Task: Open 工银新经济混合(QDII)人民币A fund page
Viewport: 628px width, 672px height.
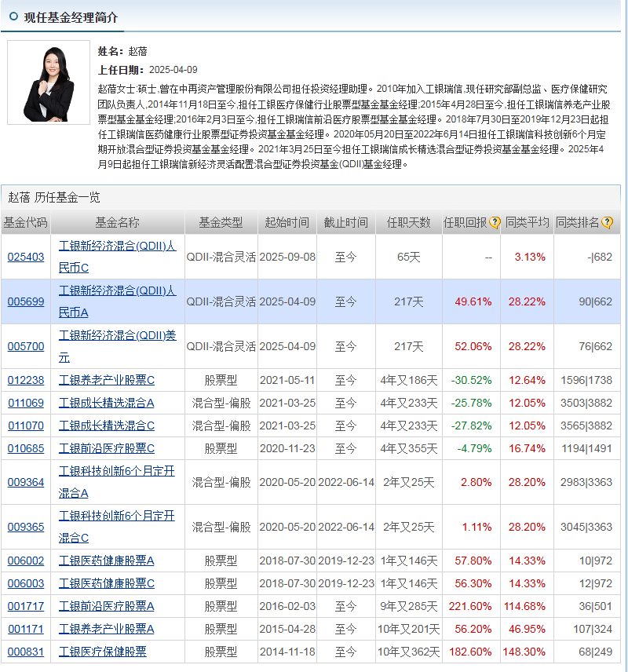Action: click(117, 301)
